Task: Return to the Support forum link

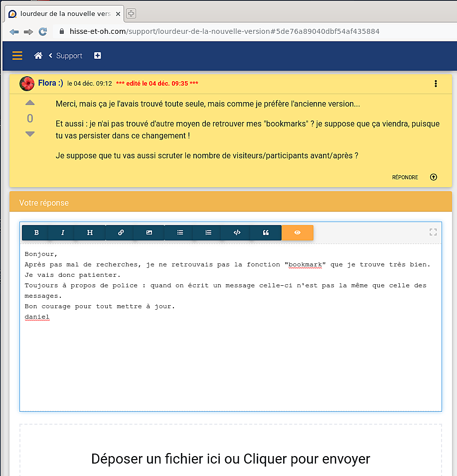Action: 69,56
